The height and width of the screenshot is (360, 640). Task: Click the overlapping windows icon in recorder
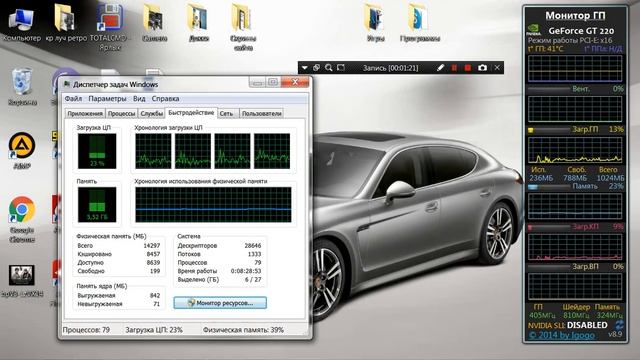pyautogui.click(x=316, y=68)
